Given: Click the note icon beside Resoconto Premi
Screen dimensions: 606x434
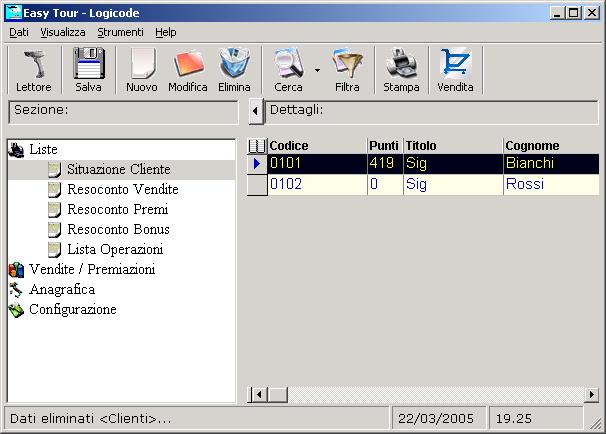Looking at the screenshot, I should pos(54,210).
